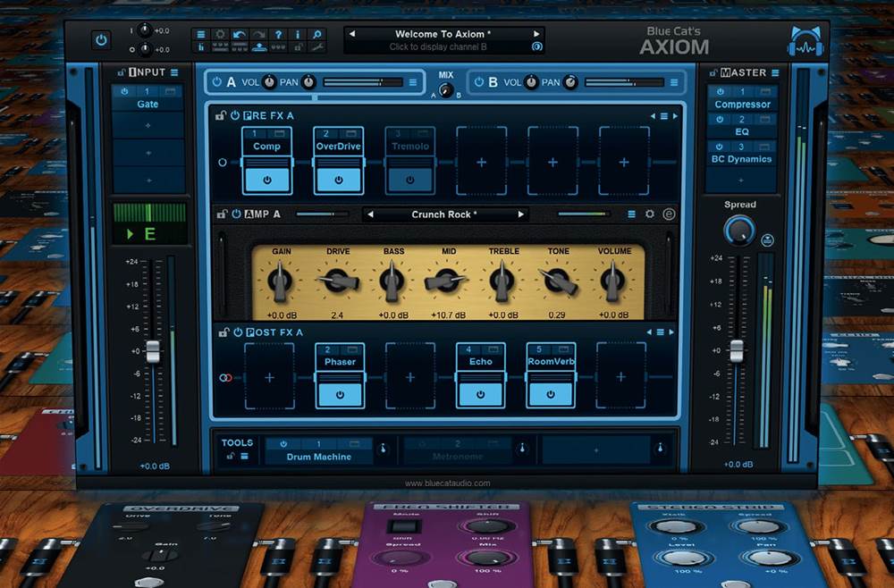Click the PRE FX A lock icon
Screen dimensions: 894x588
pyautogui.click(x=221, y=115)
